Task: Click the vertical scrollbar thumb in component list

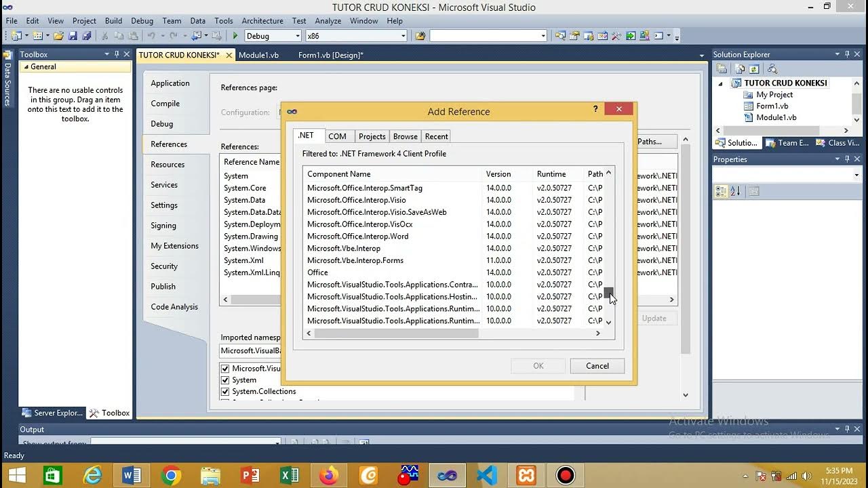Action: point(608,292)
